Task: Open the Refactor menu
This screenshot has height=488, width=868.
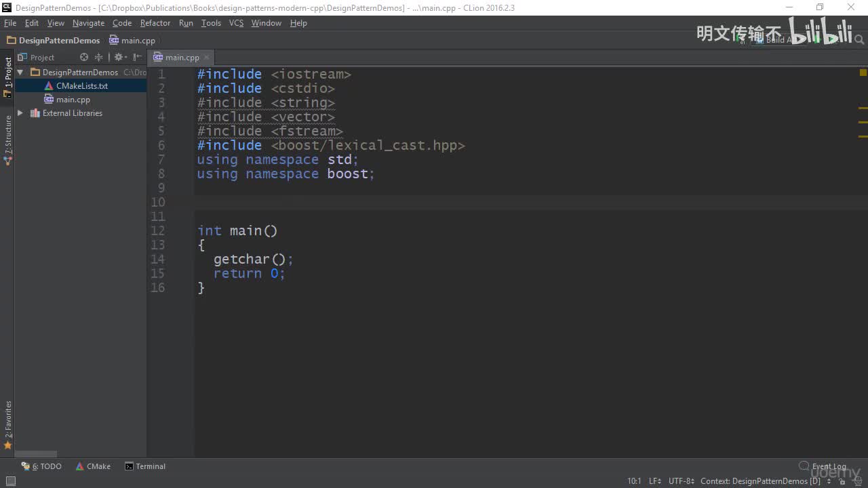Action: (x=155, y=23)
